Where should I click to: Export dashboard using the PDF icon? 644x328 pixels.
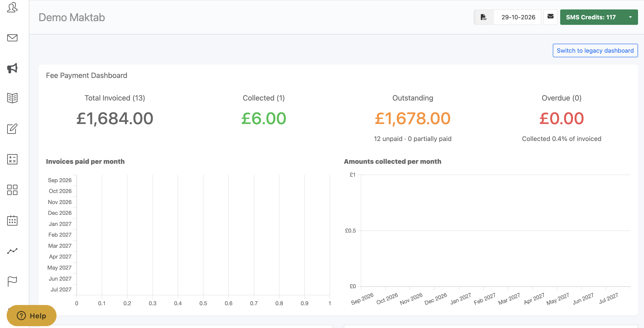coord(484,17)
